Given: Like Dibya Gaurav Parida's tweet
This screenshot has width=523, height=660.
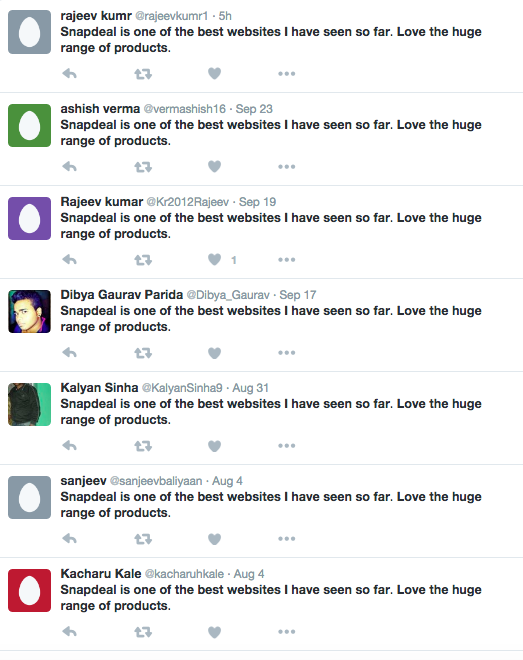Looking at the screenshot, I should [215, 353].
